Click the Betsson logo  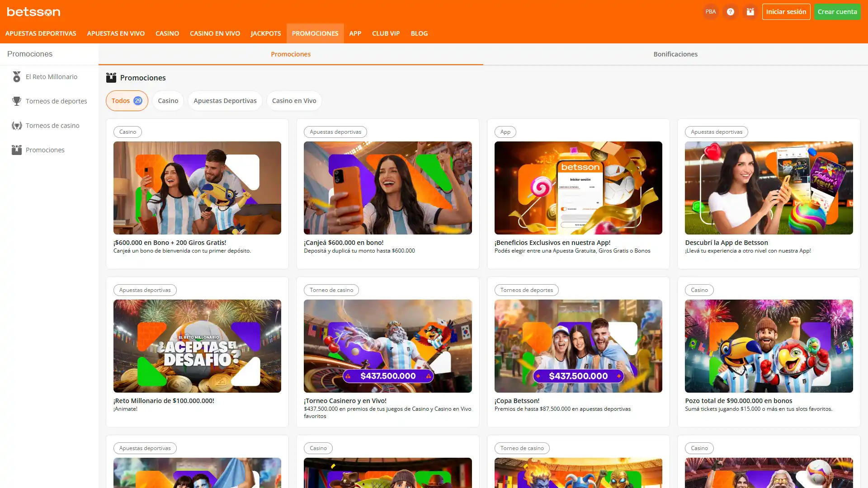click(33, 12)
